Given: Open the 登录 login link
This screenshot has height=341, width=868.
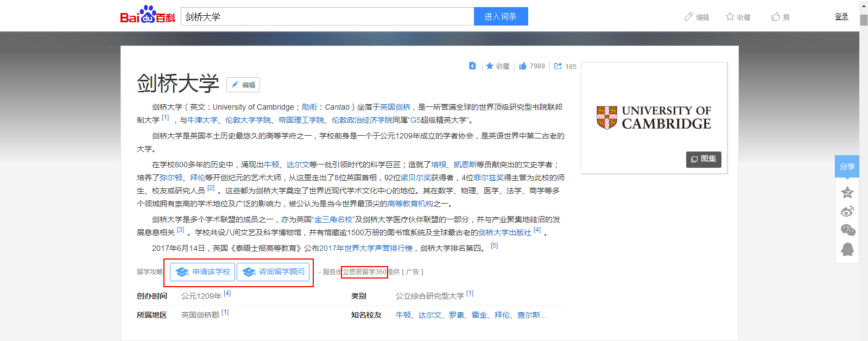Looking at the screenshot, I should tap(841, 16).
